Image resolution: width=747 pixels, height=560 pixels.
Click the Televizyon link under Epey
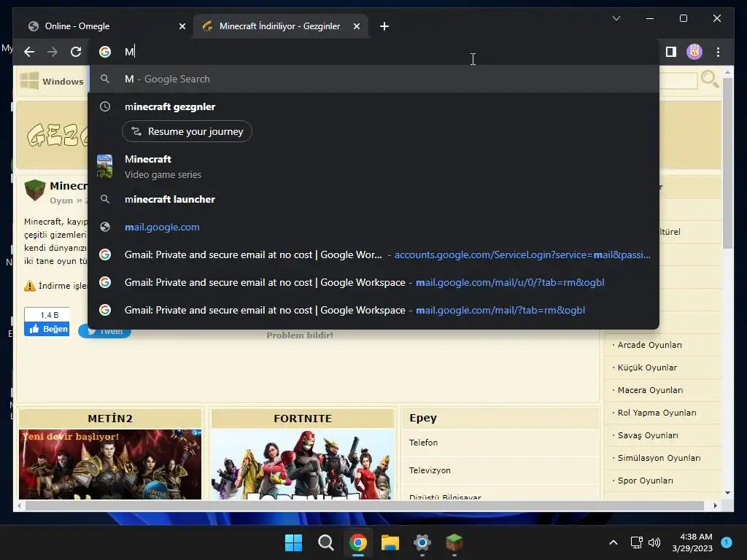(x=430, y=470)
